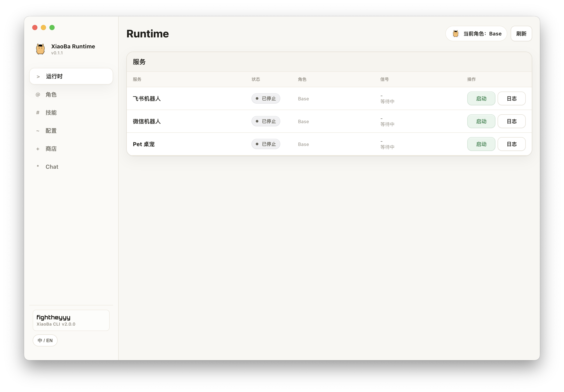Screen dimensions: 564x392
Task: Click the 状态 column header
Action: click(256, 79)
